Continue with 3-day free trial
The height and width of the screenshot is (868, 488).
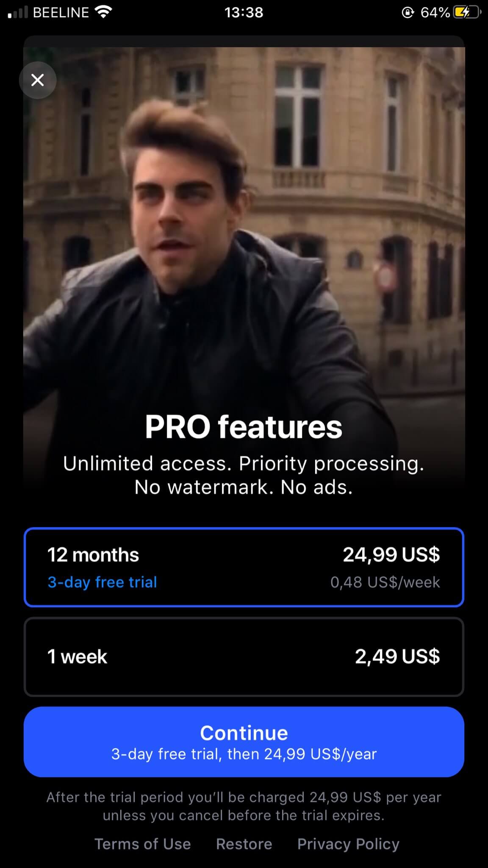pos(244,742)
